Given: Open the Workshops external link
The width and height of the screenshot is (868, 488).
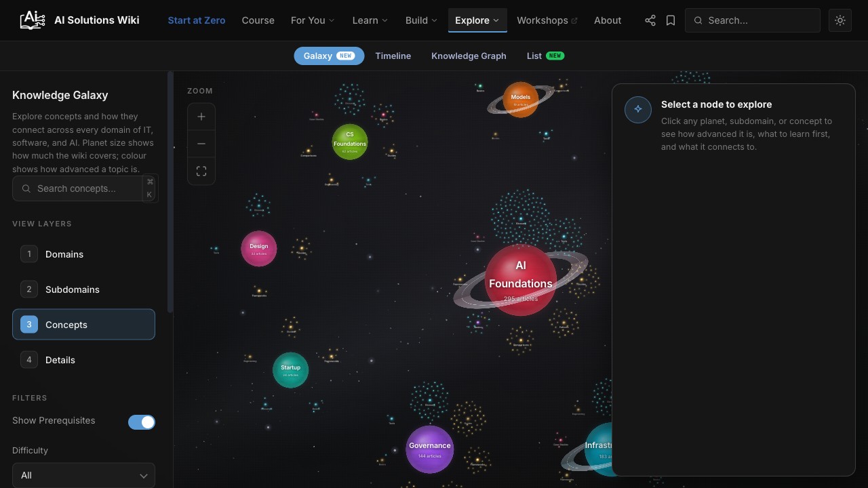Looking at the screenshot, I should [547, 20].
